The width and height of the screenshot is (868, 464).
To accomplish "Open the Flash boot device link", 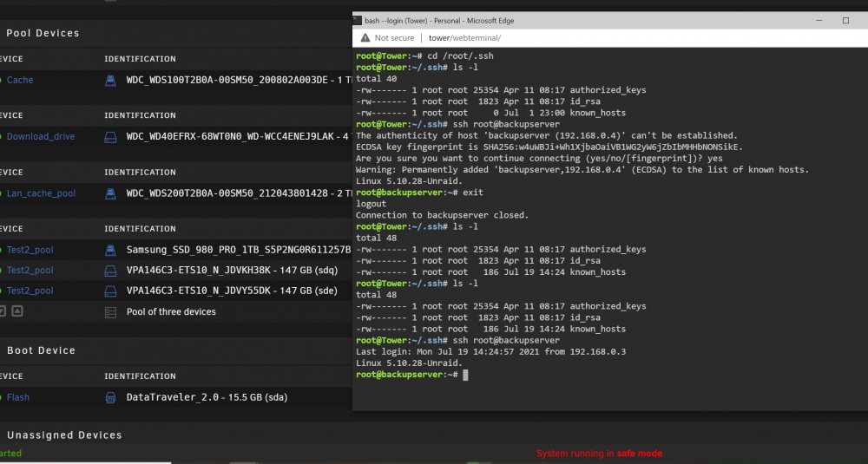I will tap(17, 397).
